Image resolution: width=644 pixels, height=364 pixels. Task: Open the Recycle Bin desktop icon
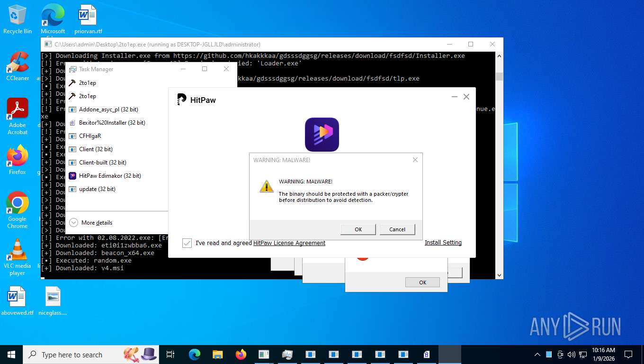tap(18, 19)
